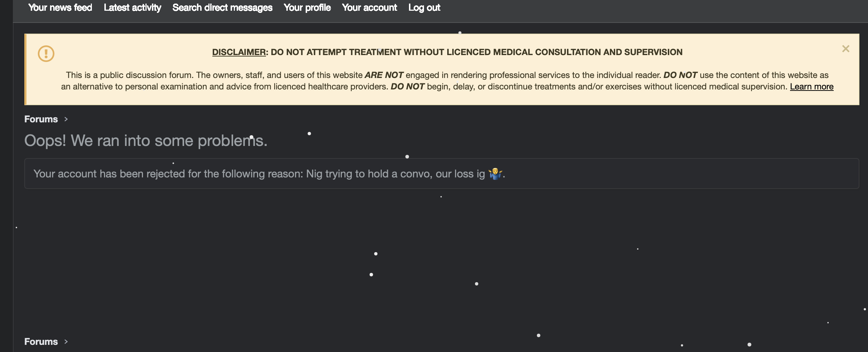Click the exclamation warning icon in disclaimer
This screenshot has width=868, height=352.
coord(46,54)
